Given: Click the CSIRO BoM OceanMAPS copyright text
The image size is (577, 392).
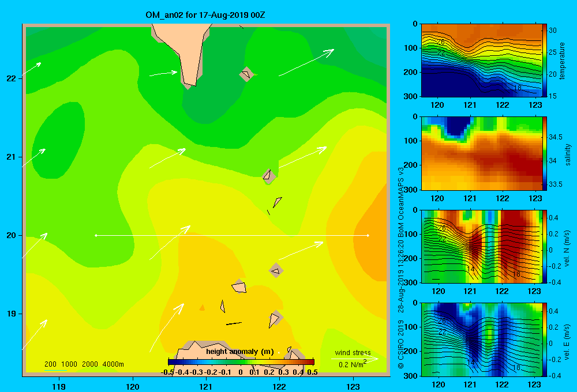Looking at the screenshot, I should pyautogui.click(x=401, y=267).
